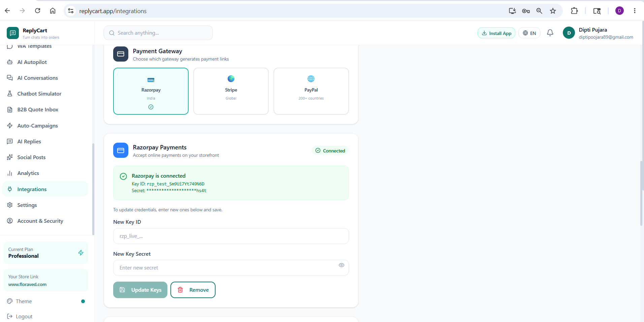Screen dimensions: 644x322
Task: Open the EN language selector
Action: (529, 33)
